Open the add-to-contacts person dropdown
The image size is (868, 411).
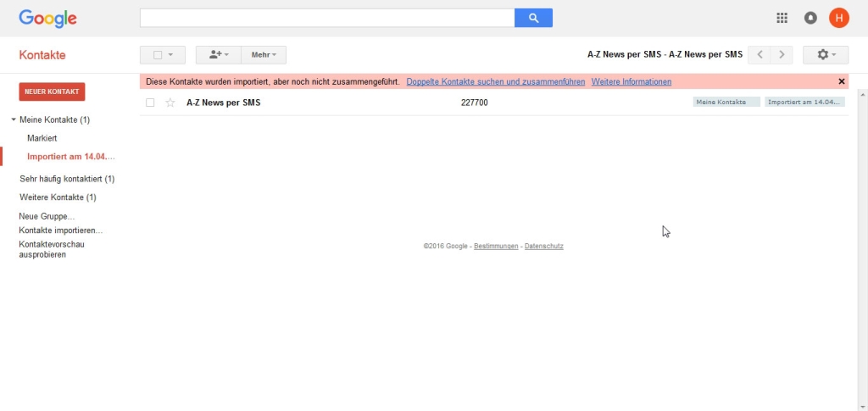pos(218,55)
